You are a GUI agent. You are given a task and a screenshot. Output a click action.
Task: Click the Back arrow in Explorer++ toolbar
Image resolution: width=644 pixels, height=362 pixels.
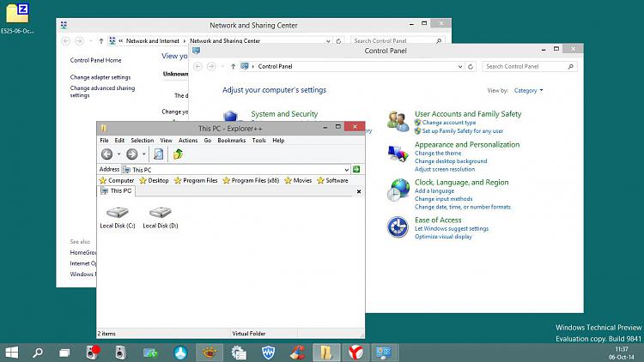[x=106, y=154]
